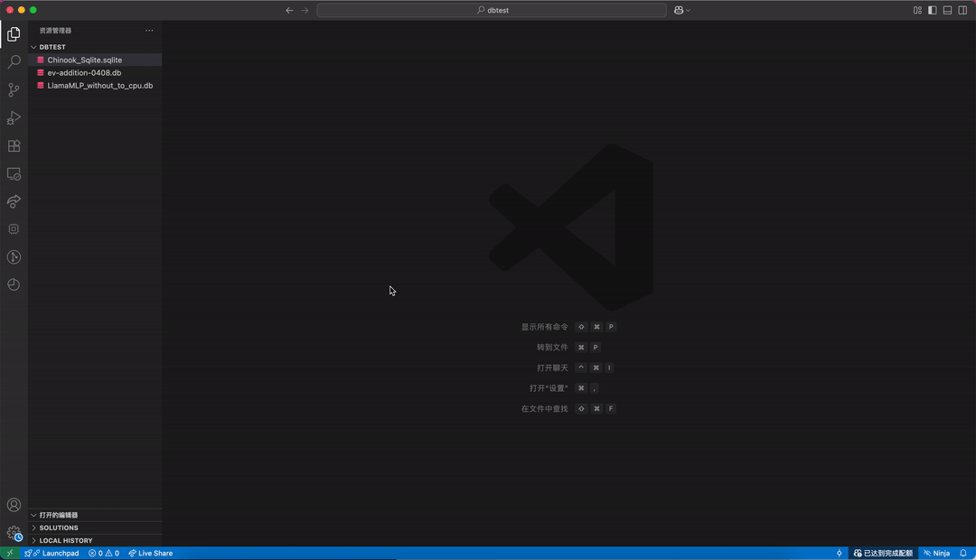Open the Explorer more actions ellipsis
Screen dimensions: 976x560
149,30
